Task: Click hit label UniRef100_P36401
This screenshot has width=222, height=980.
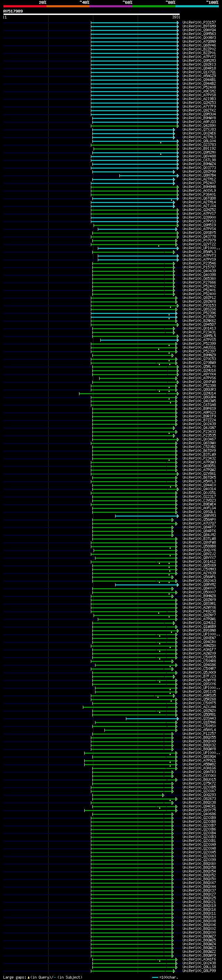Action: point(199,194)
